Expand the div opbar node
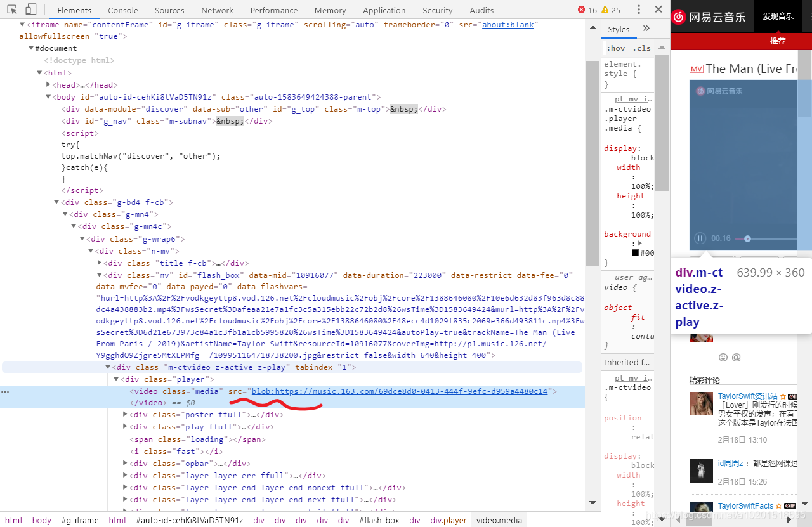 click(x=125, y=464)
